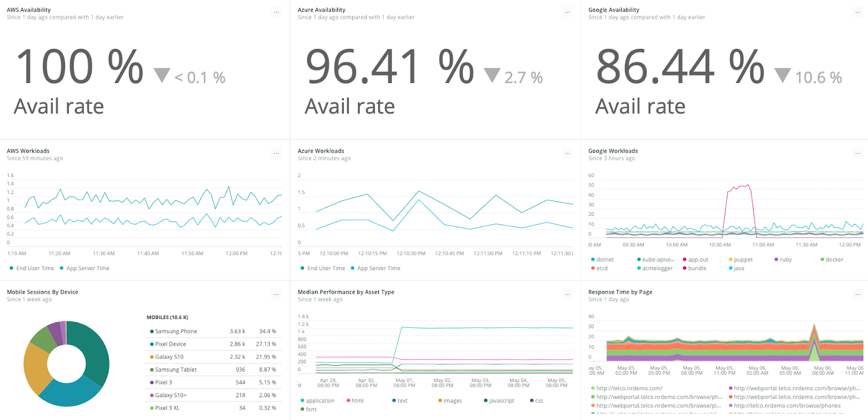This screenshot has height=420, width=868.
Task: Toggle the http://telco.nrdemo.com/ page legend
Action: [626, 388]
